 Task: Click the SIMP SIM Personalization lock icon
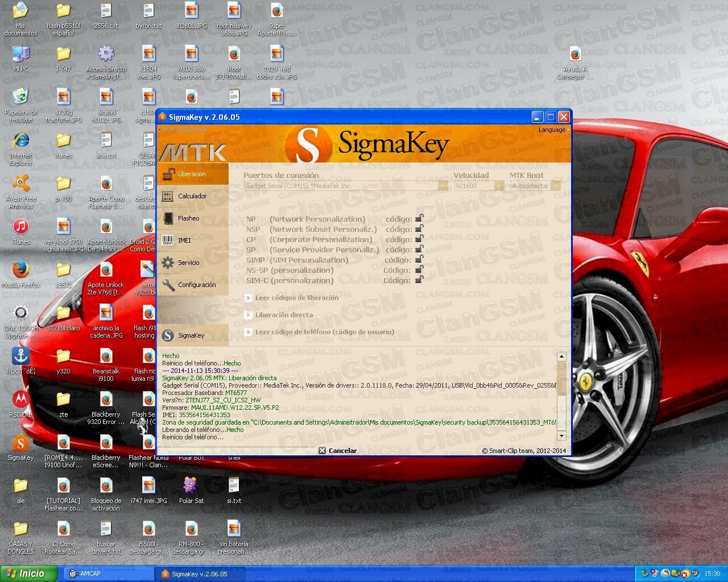point(419,259)
